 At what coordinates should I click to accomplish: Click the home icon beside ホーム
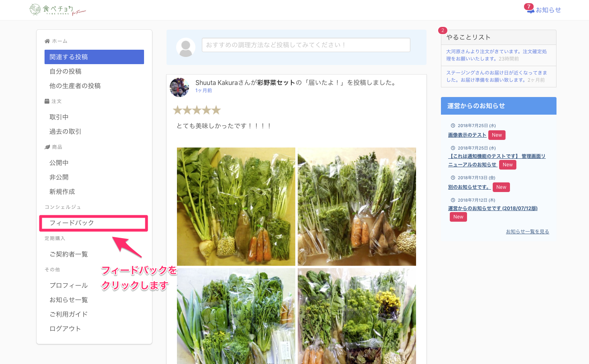pos(47,41)
